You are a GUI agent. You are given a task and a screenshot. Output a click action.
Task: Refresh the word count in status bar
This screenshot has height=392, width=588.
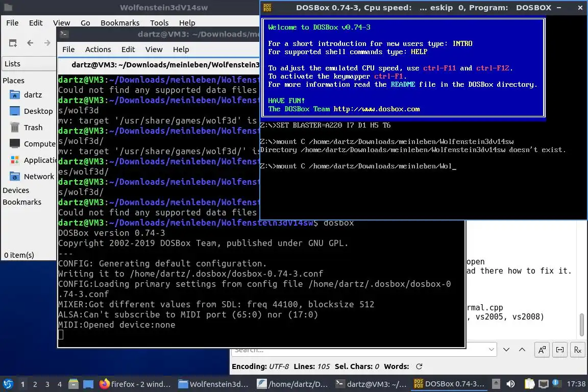(x=419, y=366)
